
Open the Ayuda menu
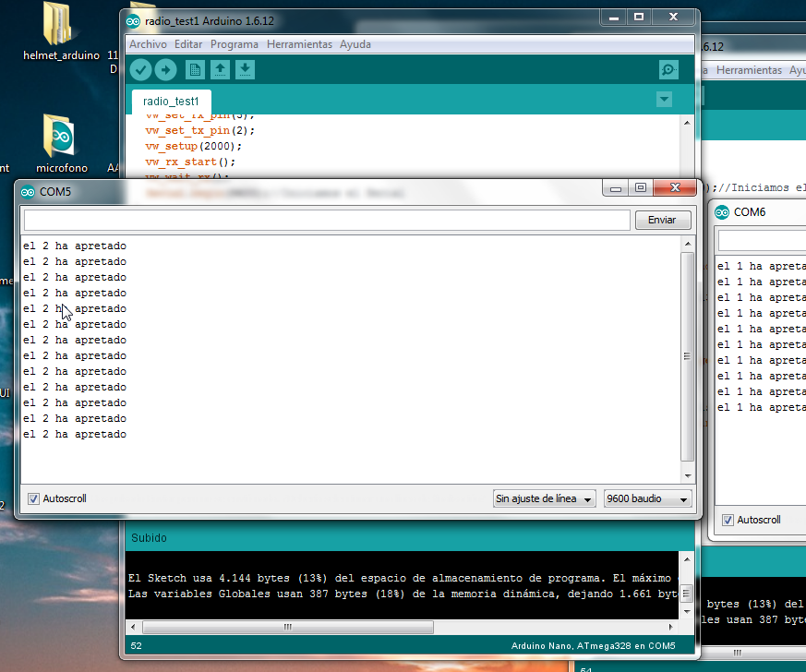click(355, 44)
